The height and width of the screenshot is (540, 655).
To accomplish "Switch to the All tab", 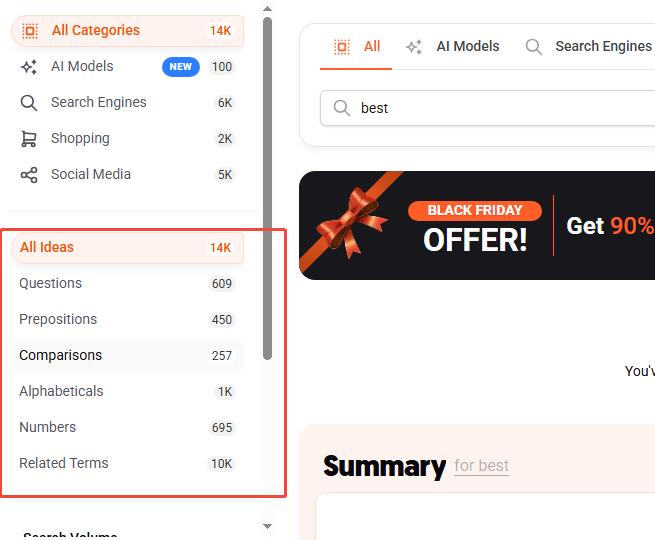I will [x=356, y=46].
